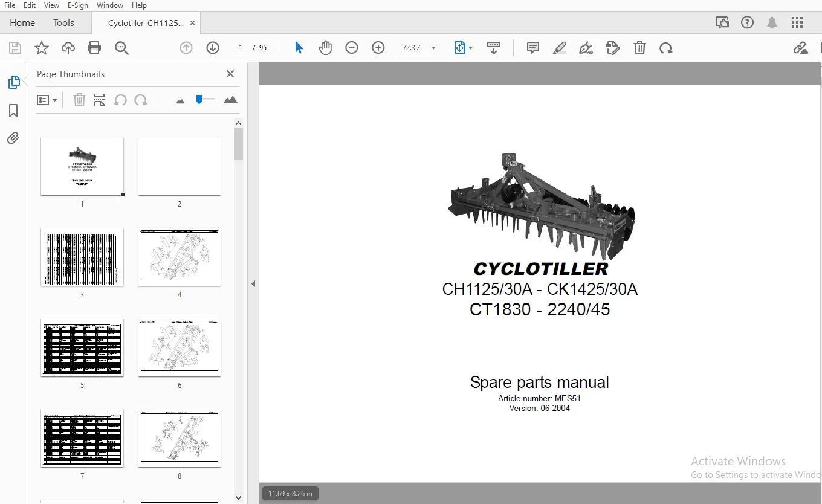This screenshot has height=504, width=822.
Task: Go to the previous page arrow
Action: click(x=186, y=48)
